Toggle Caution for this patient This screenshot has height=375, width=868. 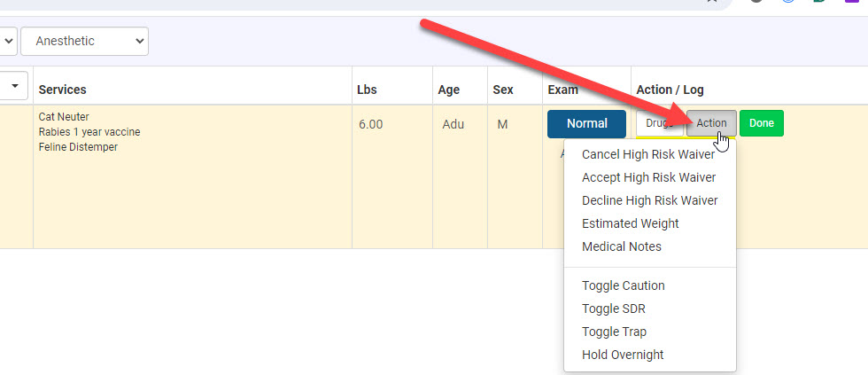click(623, 285)
